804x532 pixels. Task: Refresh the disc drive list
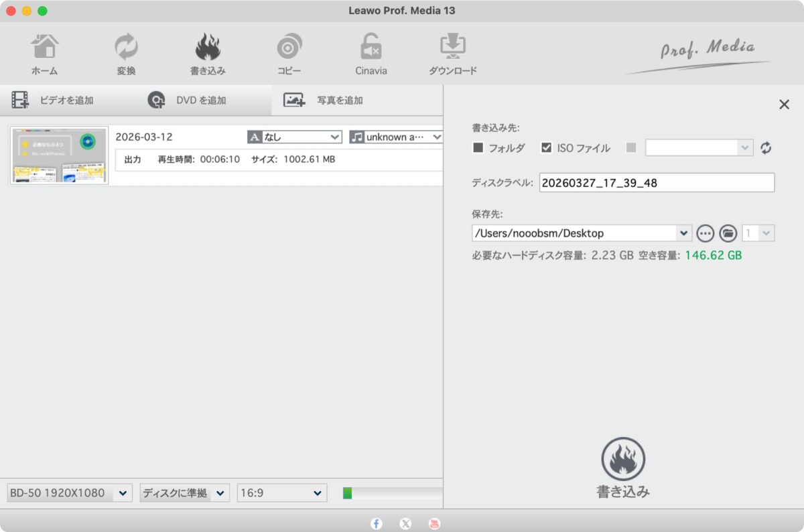point(765,147)
